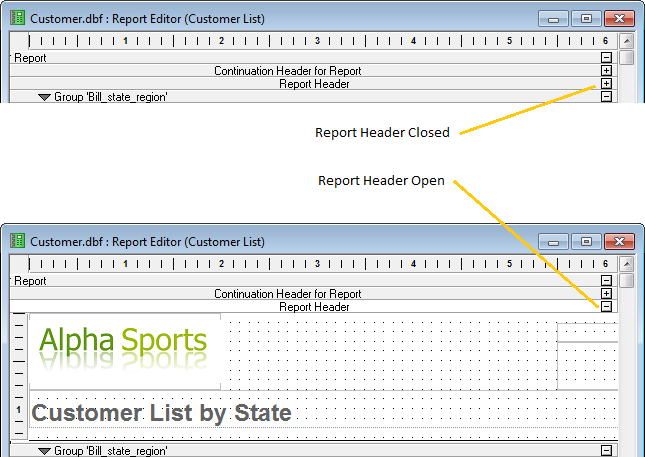This screenshot has height=457, width=645.
Task: Collapse the Report section in top window
Action: click(606, 58)
